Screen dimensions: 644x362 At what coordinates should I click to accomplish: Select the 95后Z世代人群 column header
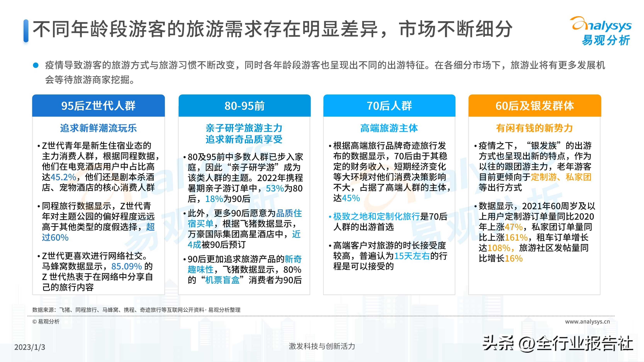[x=99, y=106]
